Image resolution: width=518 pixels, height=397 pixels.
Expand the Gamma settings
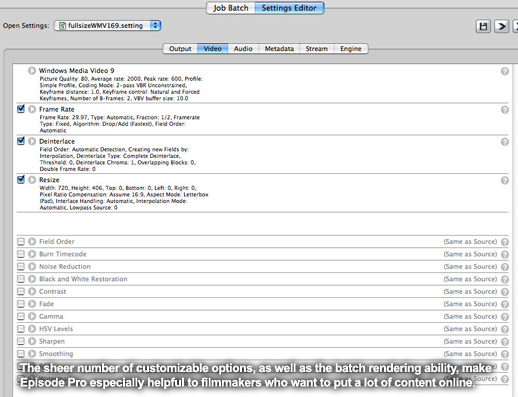(32, 316)
